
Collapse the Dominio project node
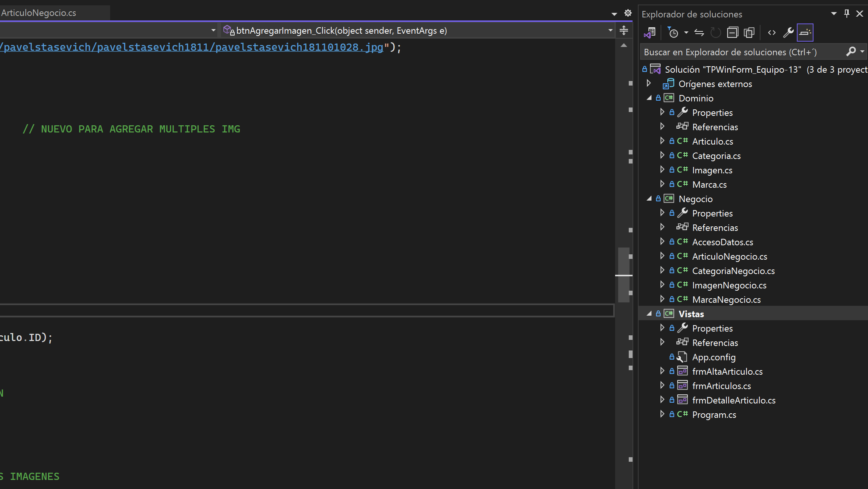click(x=649, y=98)
